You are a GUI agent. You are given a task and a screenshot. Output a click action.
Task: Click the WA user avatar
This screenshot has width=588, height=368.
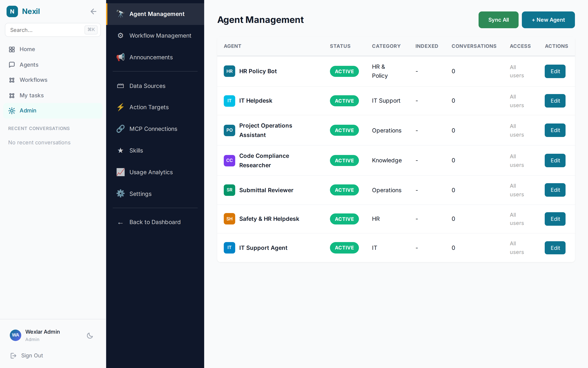[x=15, y=335]
